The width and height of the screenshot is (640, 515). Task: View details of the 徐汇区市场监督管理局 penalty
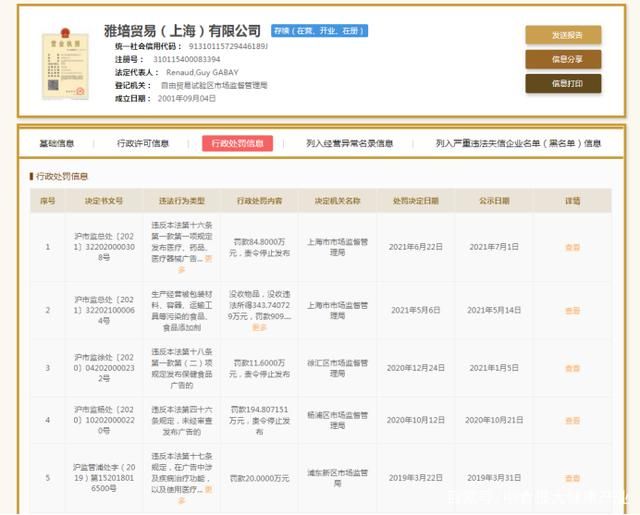(572, 368)
